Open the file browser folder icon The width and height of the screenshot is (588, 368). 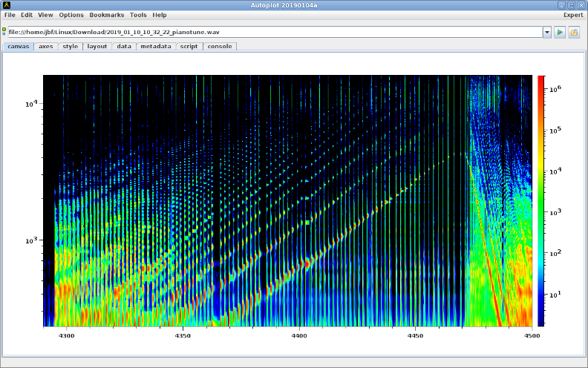(x=574, y=32)
